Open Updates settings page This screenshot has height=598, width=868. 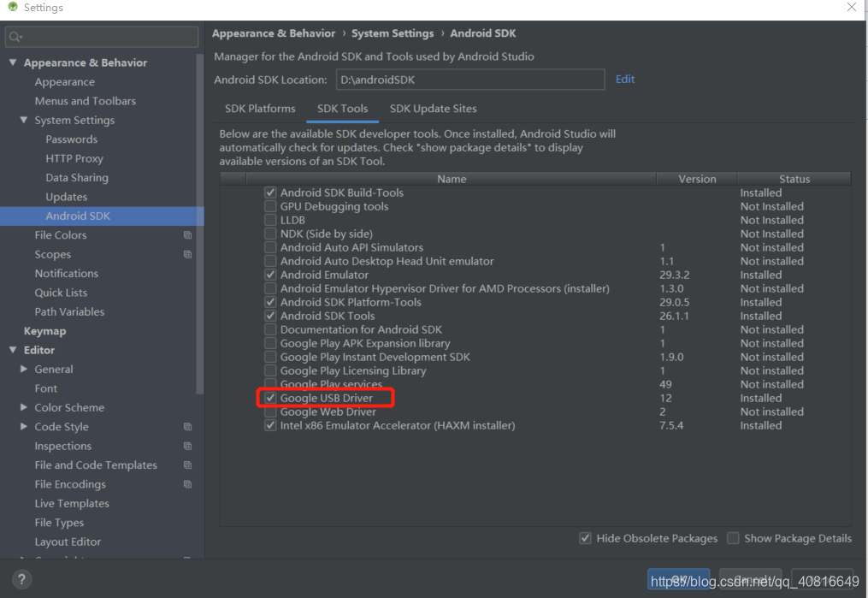pyautogui.click(x=67, y=197)
